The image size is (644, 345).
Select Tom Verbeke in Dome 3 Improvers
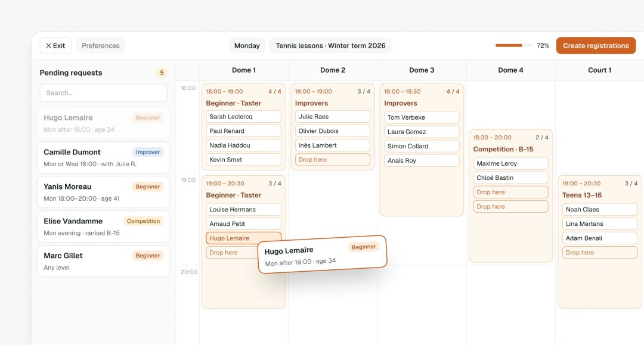422,117
